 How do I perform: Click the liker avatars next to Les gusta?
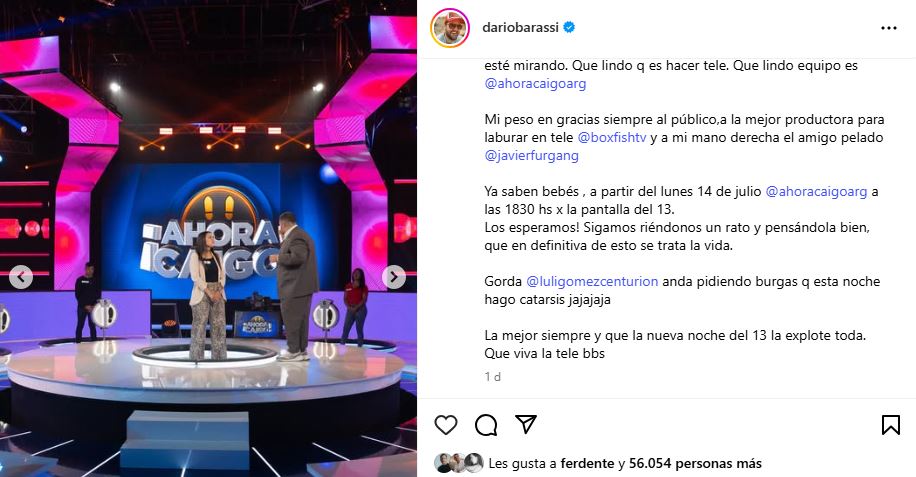tap(459, 463)
